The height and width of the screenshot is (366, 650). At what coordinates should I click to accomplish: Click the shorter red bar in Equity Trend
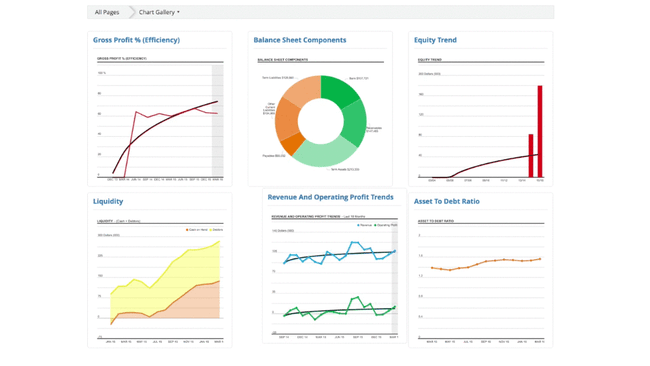(x=531, y=156)
